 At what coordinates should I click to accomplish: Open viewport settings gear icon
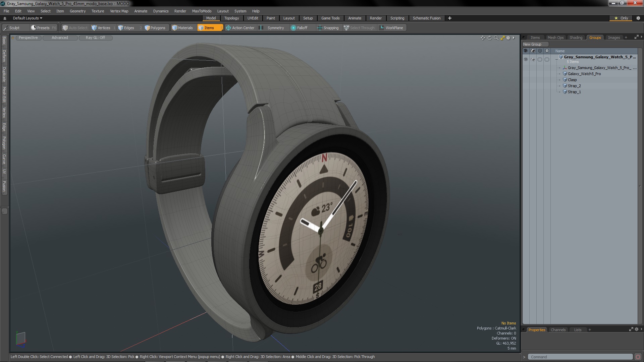(508, 38)
